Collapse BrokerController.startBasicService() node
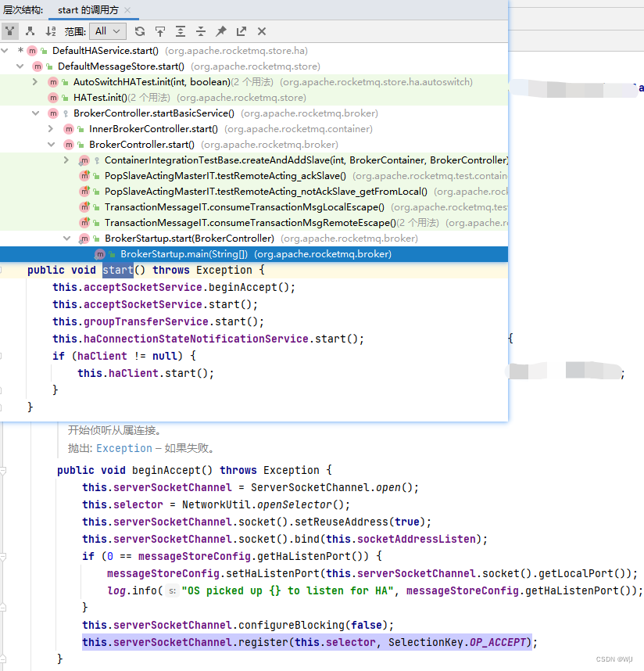 click(x=35, y=113)
